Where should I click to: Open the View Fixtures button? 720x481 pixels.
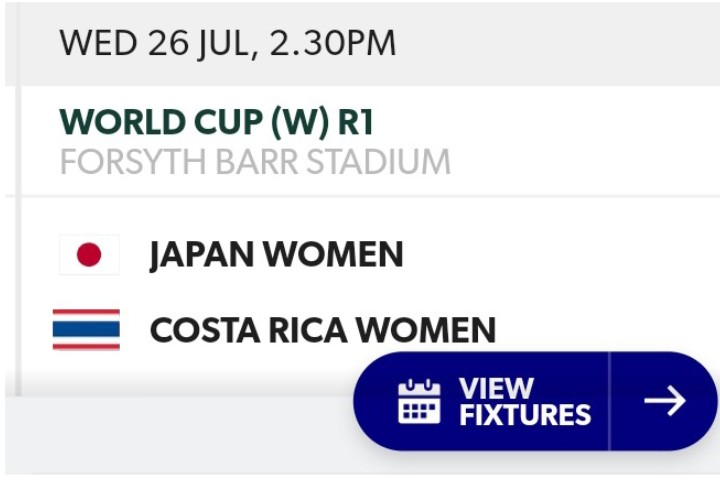tap(535, 401)
